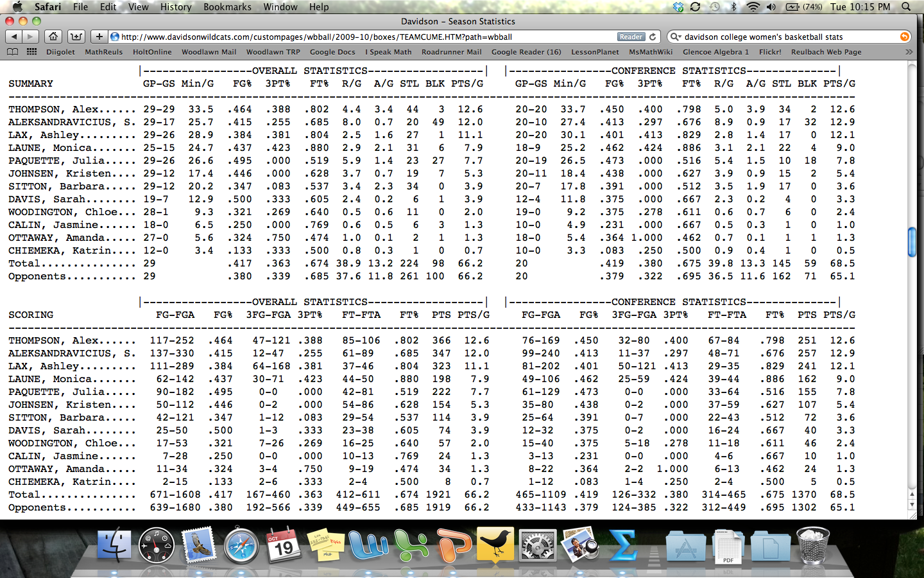The height and width of the screenshot is (578, 924).
Task: Open iCal calendar in the dock
Action: pyautogui.click(x=284, y=545)
